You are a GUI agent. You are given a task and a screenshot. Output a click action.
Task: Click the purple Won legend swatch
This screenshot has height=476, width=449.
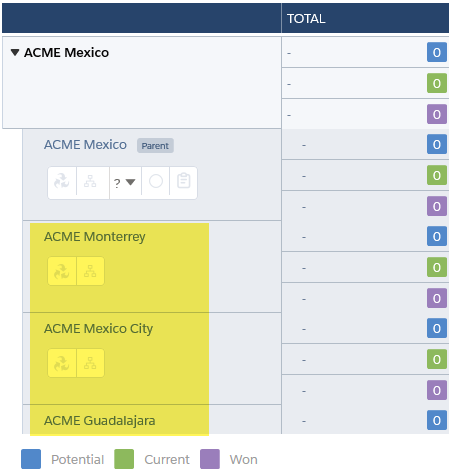tap(210, 459)
